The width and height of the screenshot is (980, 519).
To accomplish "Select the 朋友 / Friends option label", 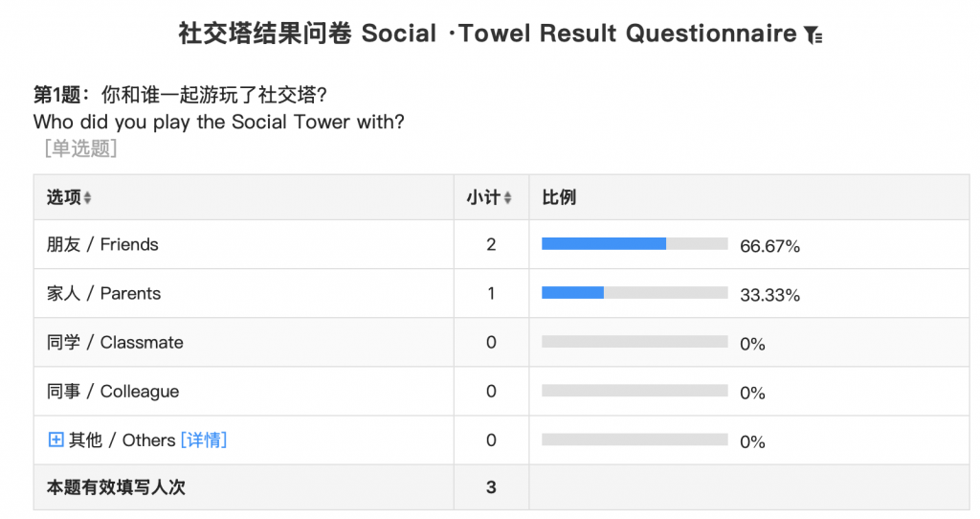I will (102, 244).
